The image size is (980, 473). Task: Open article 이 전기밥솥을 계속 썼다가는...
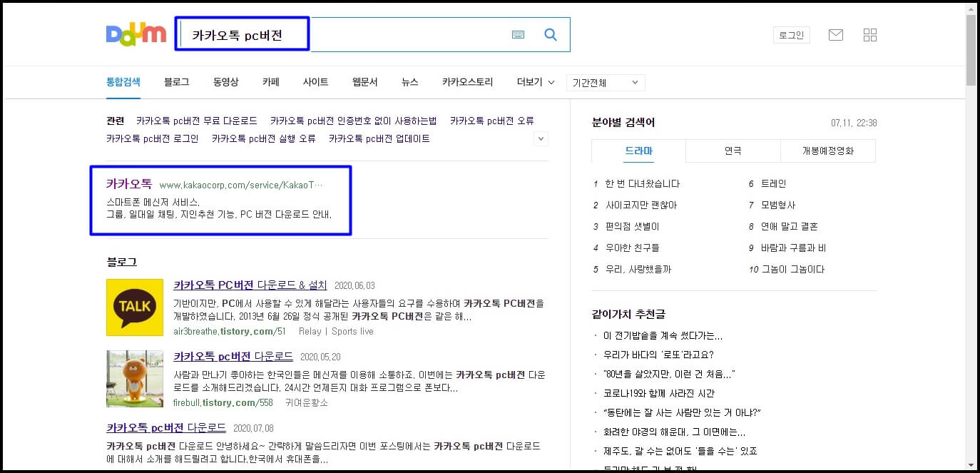pyautogui.click(x=663, y=335)
